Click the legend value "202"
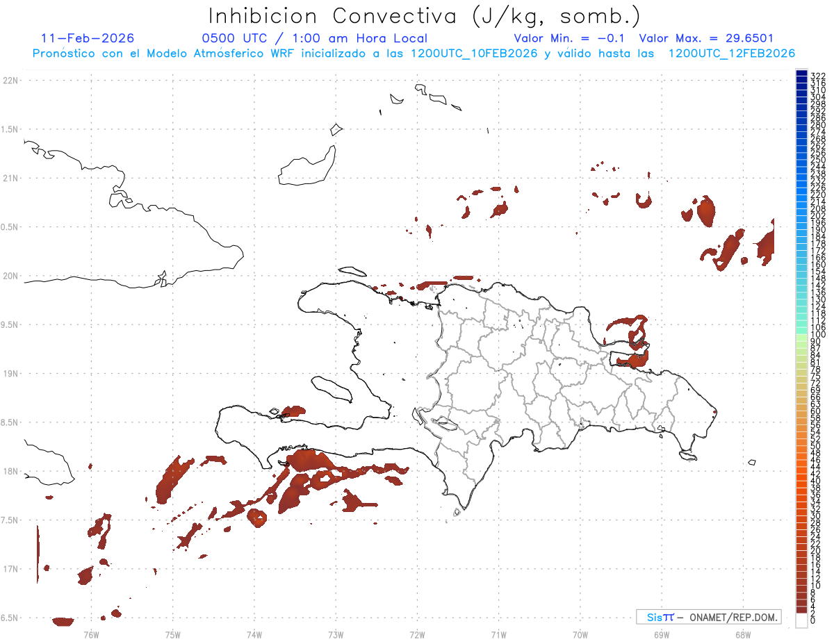The width and height of the screenshot is (834, 644). [817, 215]
